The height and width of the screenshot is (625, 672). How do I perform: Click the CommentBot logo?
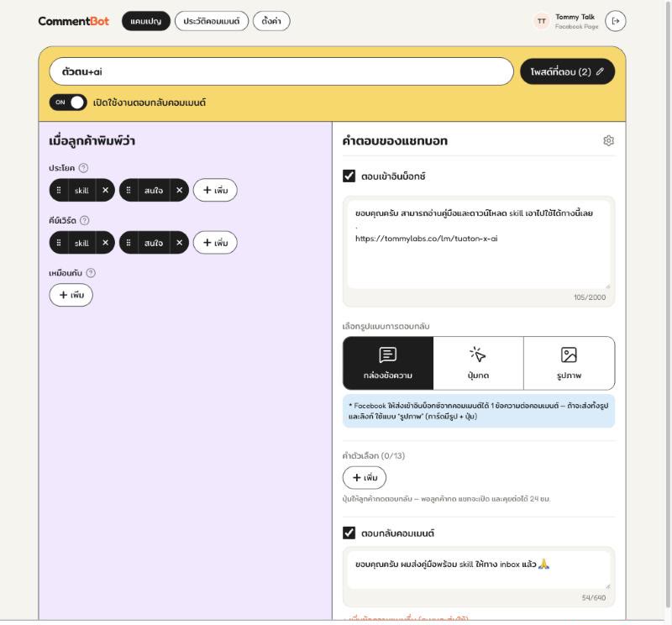(x=73, y=21)
